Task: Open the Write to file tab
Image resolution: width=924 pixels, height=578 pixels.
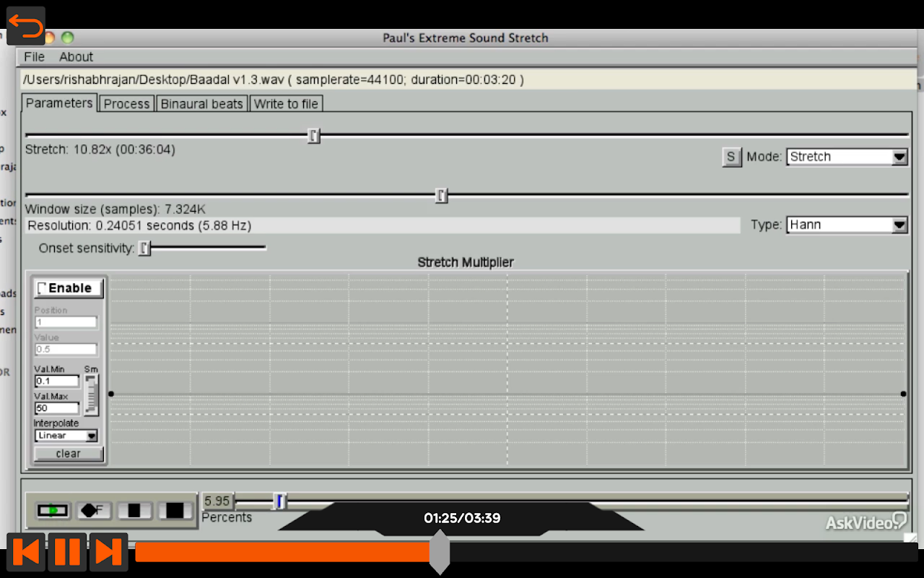Action: 286,104
